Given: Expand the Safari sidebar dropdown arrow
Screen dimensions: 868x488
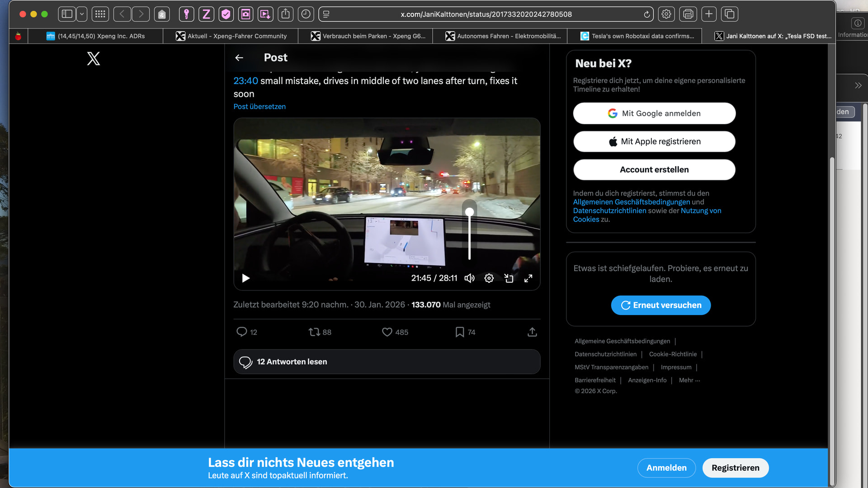Looking at the screenshot, I should pos(82,14).
